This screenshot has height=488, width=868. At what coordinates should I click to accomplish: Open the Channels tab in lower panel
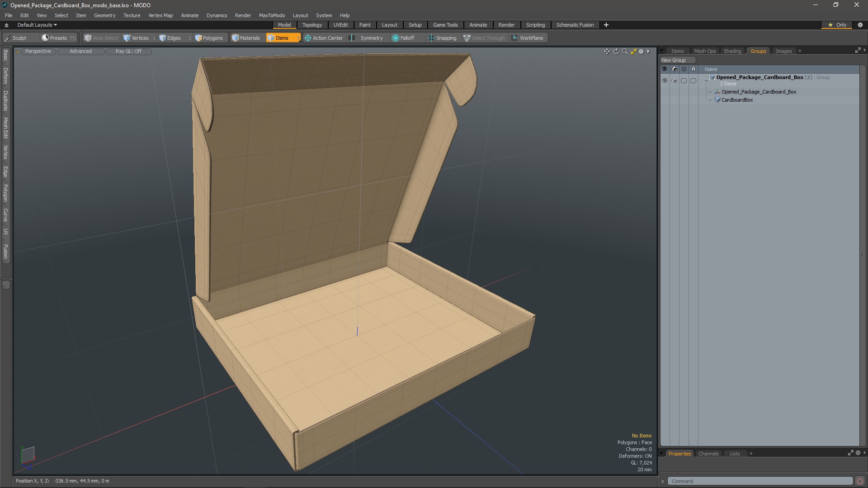[708, 454]
